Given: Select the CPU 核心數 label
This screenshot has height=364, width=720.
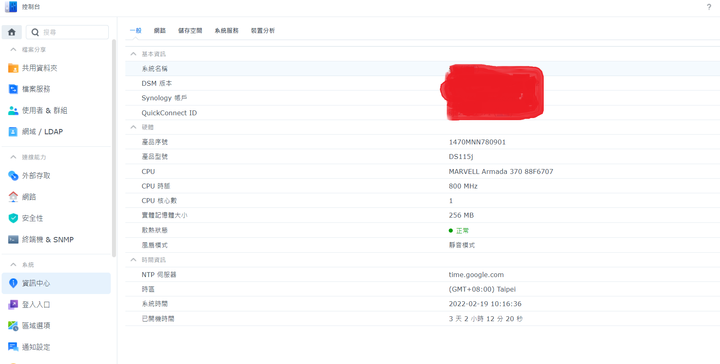Looking at the screenshot, I should pyautogui.click(x=159, y=201).
